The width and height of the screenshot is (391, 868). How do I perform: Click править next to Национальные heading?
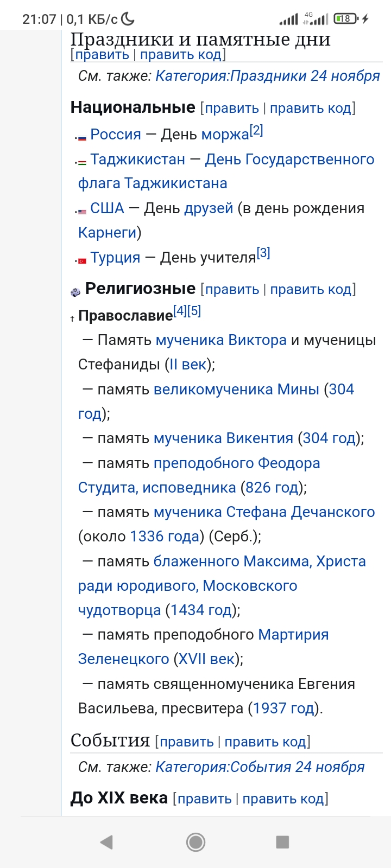coord(232,108)
